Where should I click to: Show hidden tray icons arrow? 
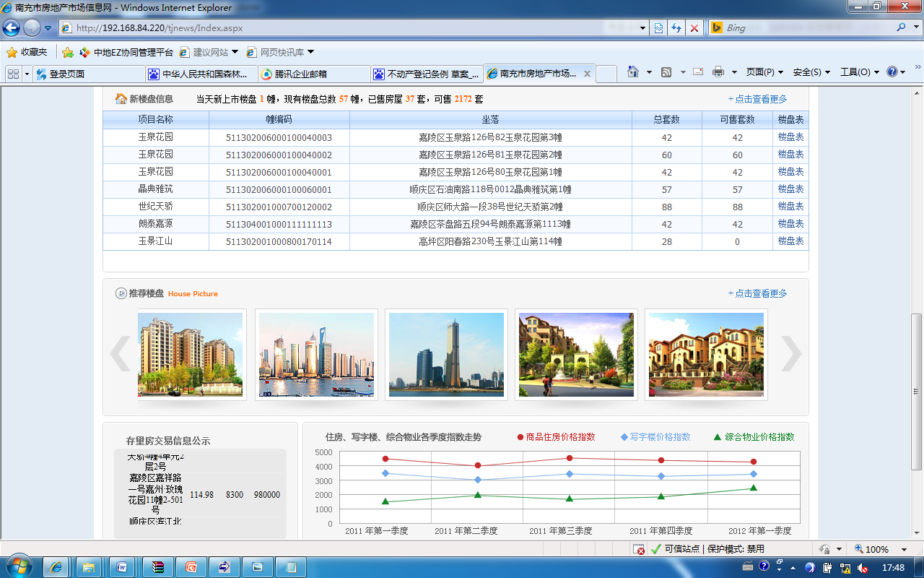point(793,567)
